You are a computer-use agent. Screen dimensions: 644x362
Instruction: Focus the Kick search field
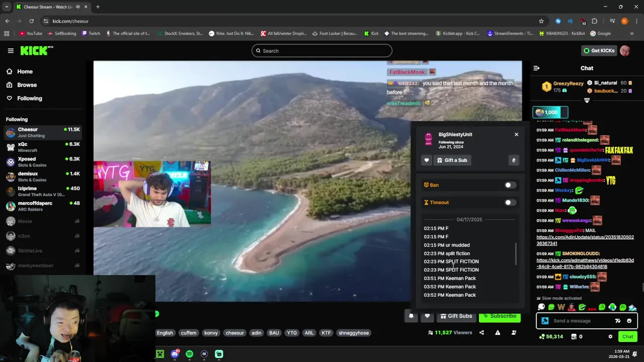tap(322, 50)
